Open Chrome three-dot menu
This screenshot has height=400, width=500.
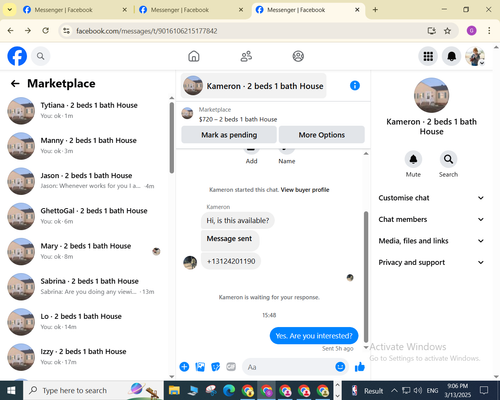click(x=489, y=31)
